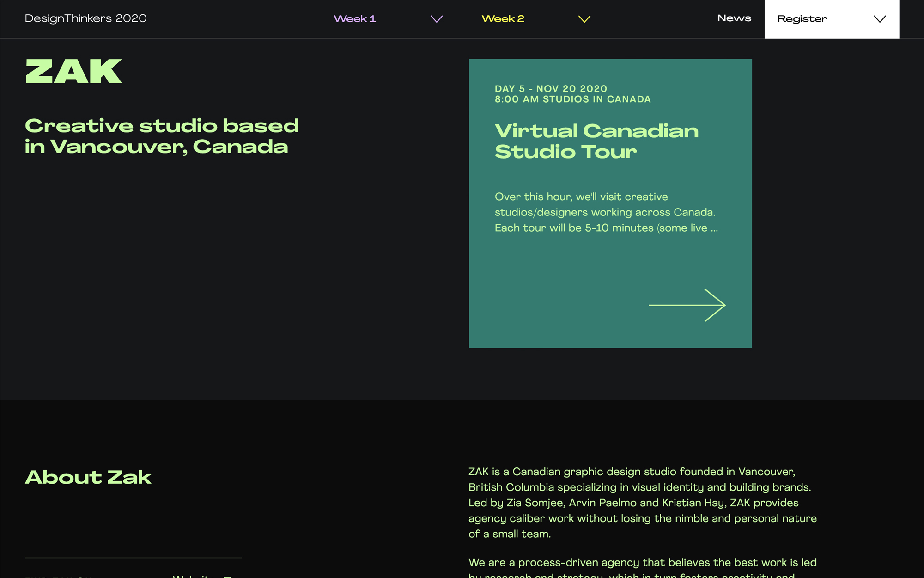Click the 8:00 AM Studios in Canada line
The height and width of the screenshot is (578, 924).
point(572,99)
